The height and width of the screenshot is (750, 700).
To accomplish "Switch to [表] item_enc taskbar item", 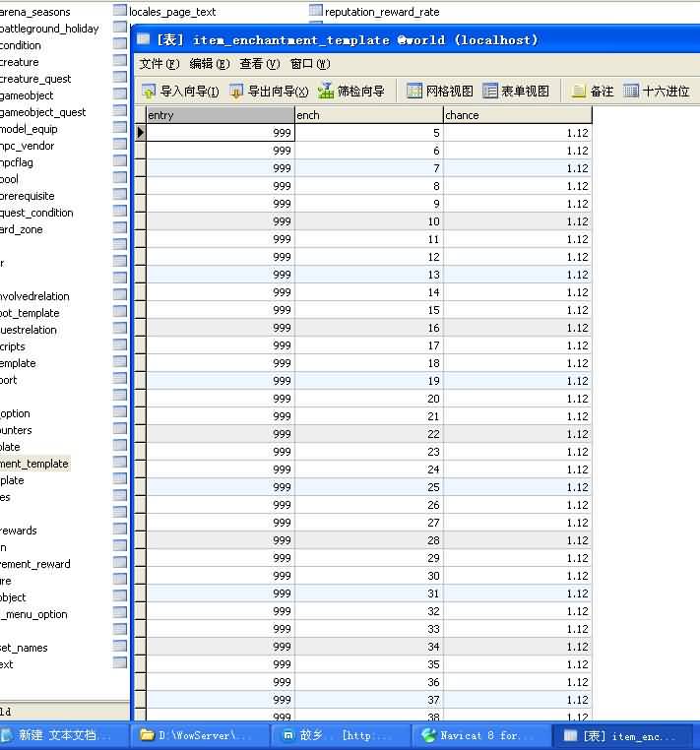I will [621, 735].
